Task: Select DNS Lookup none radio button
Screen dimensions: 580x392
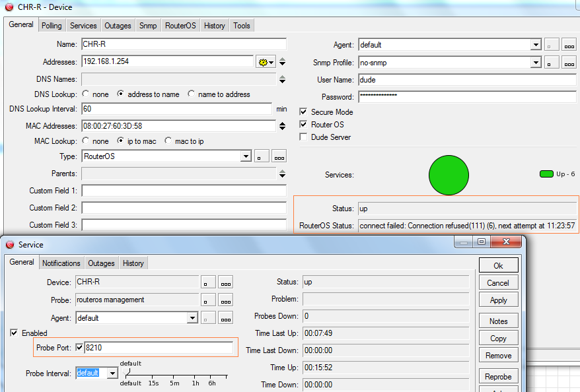Action: pyautogui.click(x=85, y=94)
